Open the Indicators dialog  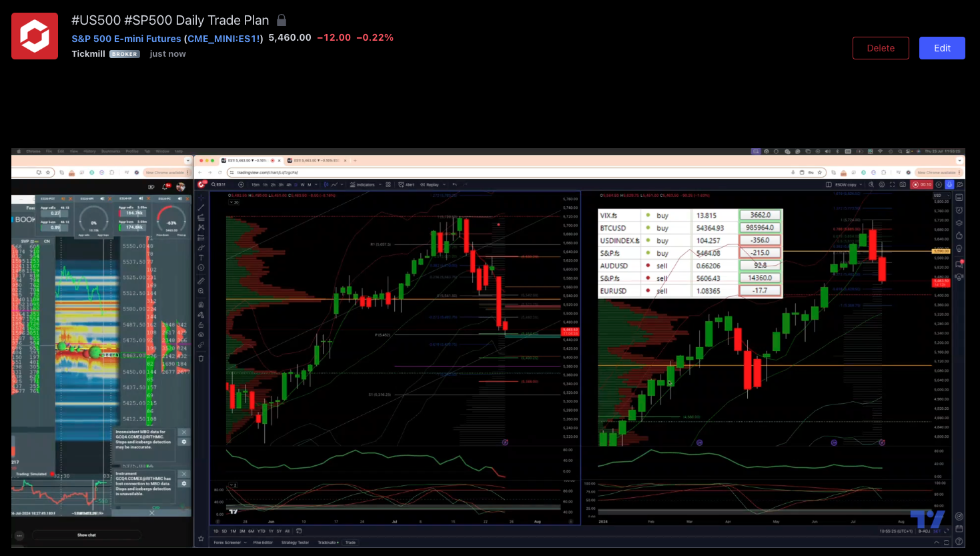(x=362, y=185)
